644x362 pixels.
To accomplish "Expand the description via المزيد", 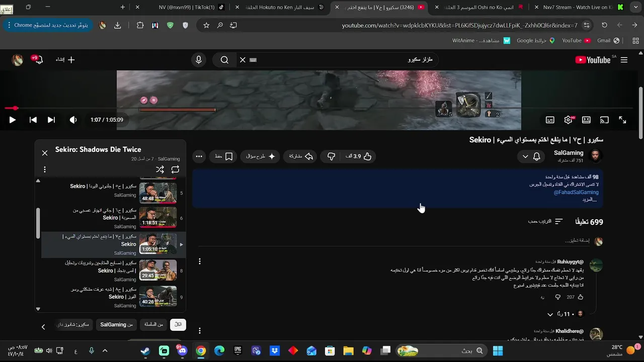I will click(589, 200).
